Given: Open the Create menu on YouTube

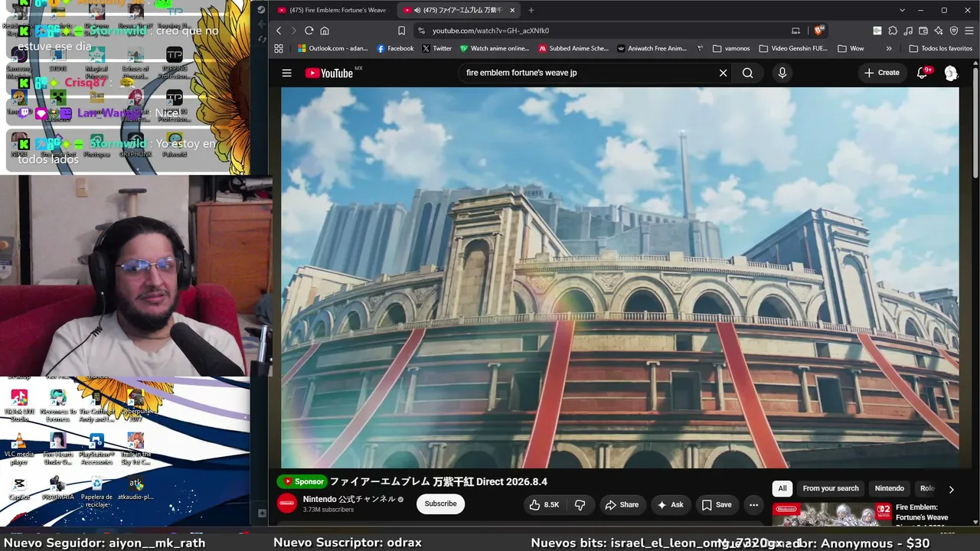Looking at the screenshot, I should tap(882, 73).
